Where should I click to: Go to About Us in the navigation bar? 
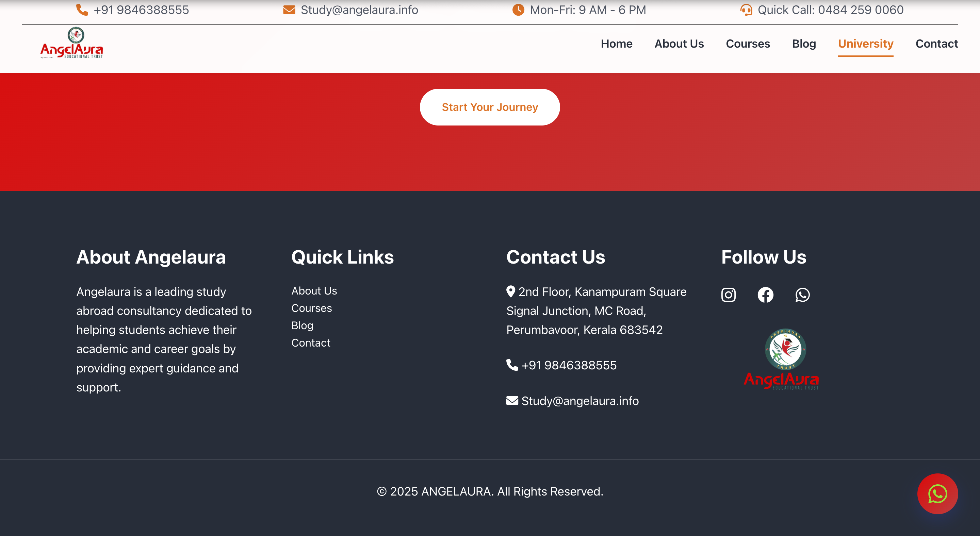tap(679, 44)
